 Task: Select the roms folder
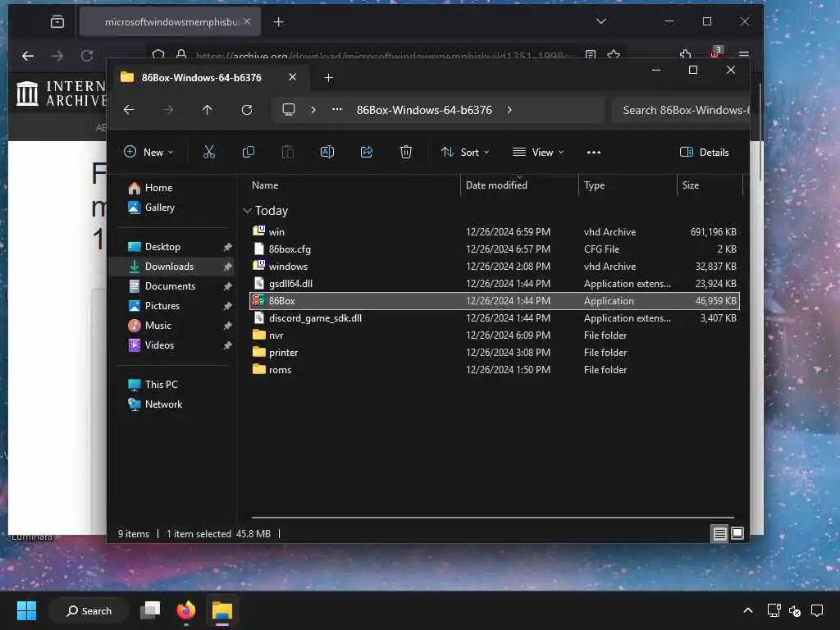[x=494, y=370]
